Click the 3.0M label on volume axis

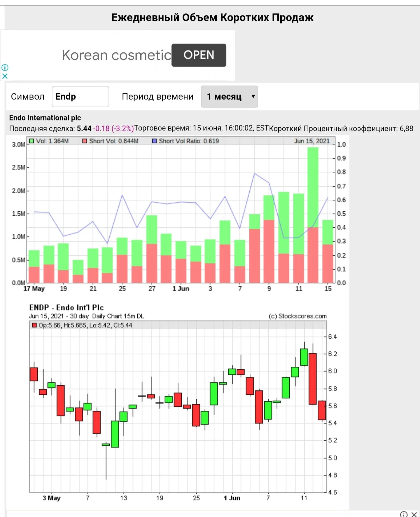click(x=18, y=145)
